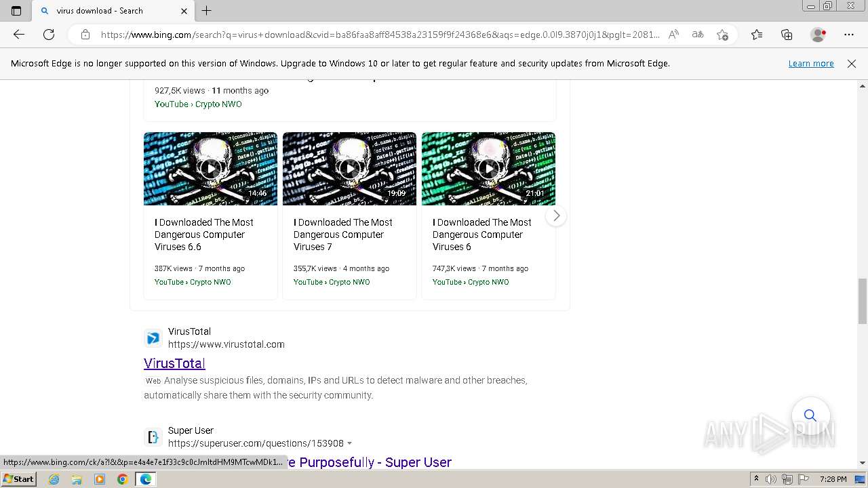Viewport: 868px width, 488px height.
Task: Play the 19:09 Viruses 7 video thumbnail
Action: pyautogui.click(x=349, y=169)
